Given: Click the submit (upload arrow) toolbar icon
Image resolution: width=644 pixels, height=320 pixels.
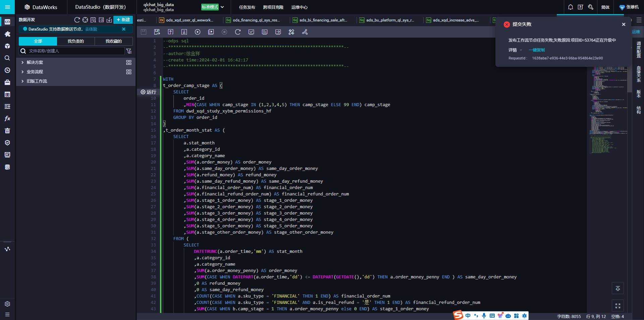Looking at the screenshot, I should pyautogui.click(x=170, y=32).
